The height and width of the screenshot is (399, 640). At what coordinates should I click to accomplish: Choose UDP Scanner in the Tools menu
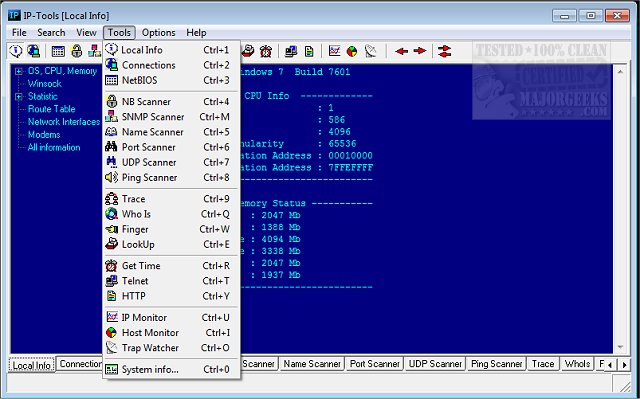tap(171, 162)
